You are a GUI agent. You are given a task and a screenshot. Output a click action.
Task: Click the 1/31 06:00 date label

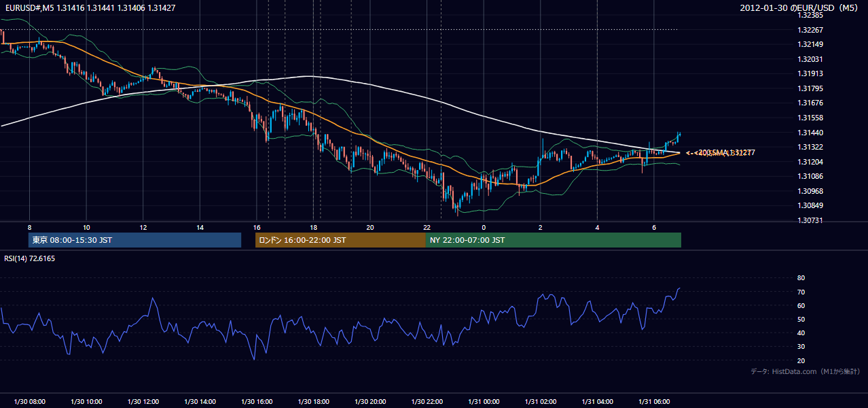tap(653, 402)
